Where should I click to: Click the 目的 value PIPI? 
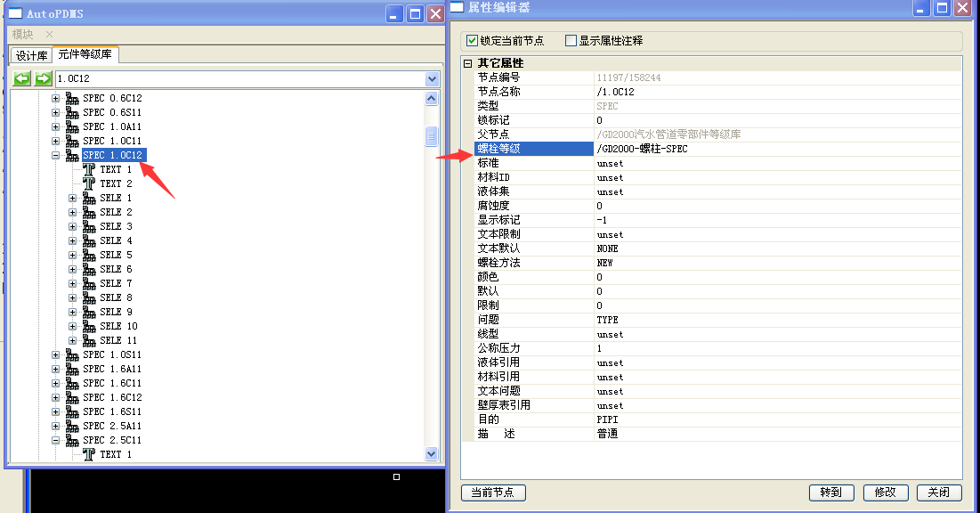coord(607,419)
